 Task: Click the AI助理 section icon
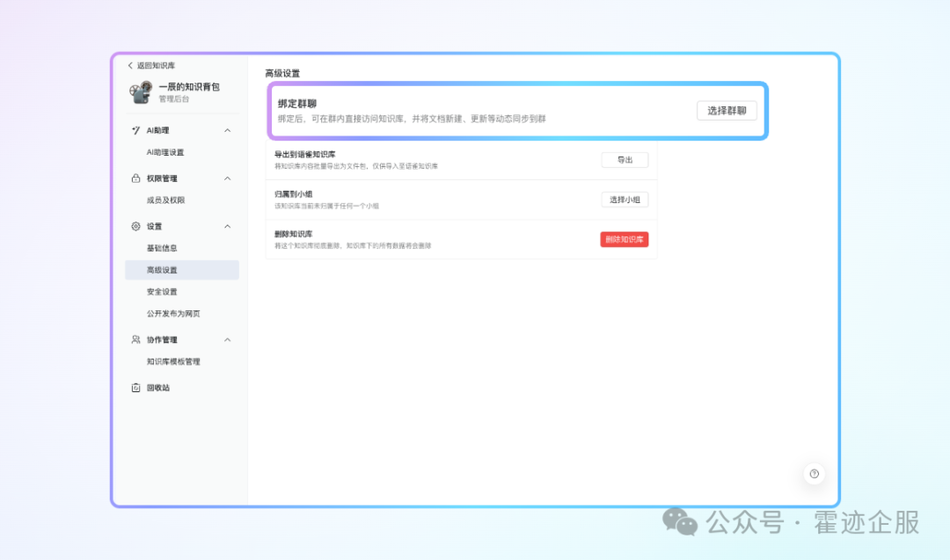pyautogui.click(x=135, y=130)
